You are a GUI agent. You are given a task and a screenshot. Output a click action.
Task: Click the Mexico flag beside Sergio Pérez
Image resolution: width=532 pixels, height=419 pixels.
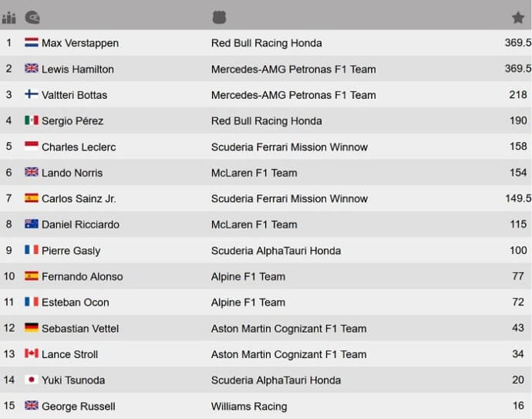pos(31,120)
